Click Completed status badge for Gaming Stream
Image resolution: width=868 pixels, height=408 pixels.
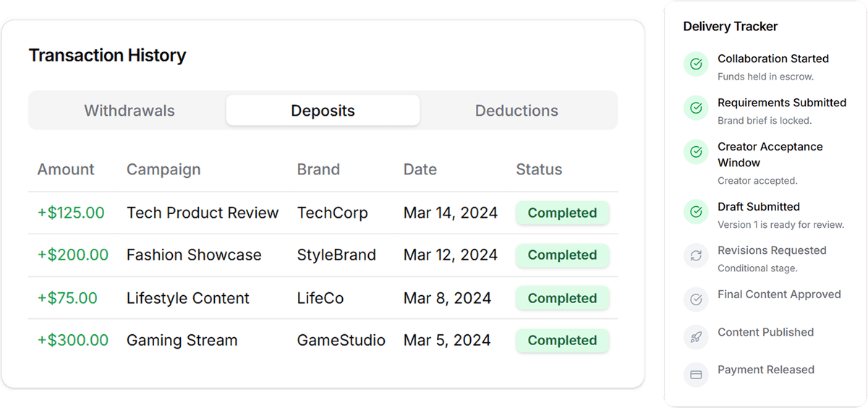point(562,340)
